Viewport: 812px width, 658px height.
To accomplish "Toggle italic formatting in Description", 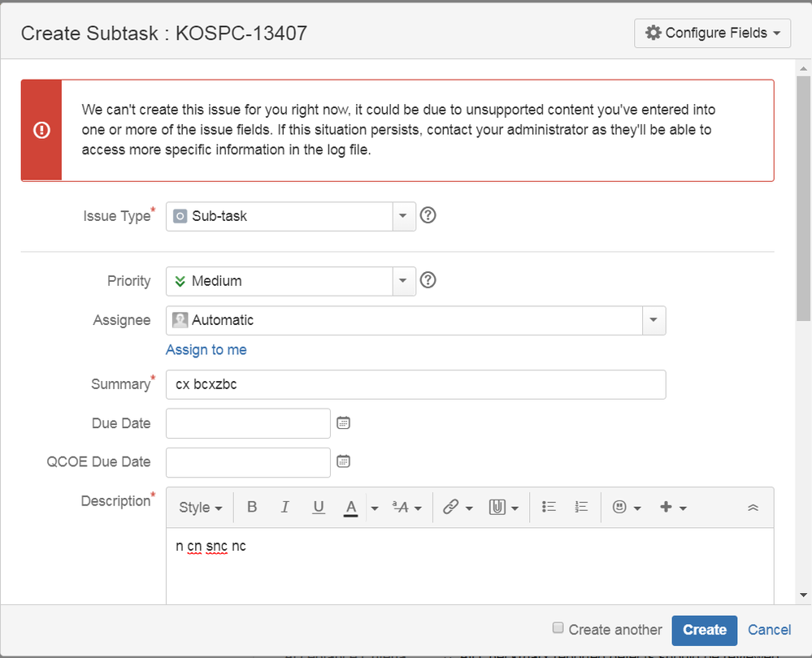I will (284, 508).
